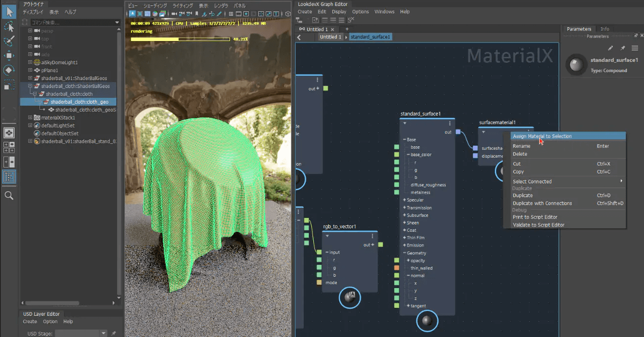Image resolution: width=644 pixels, height=337 pixels.
Task: Choose Assign Material to Selection
Action: coord(542,136)
